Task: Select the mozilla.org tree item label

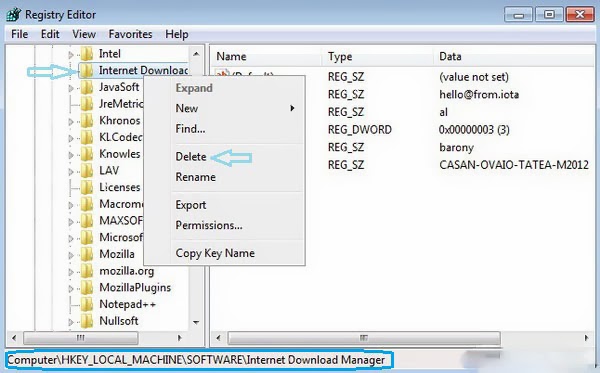Action: click(127, 271)
